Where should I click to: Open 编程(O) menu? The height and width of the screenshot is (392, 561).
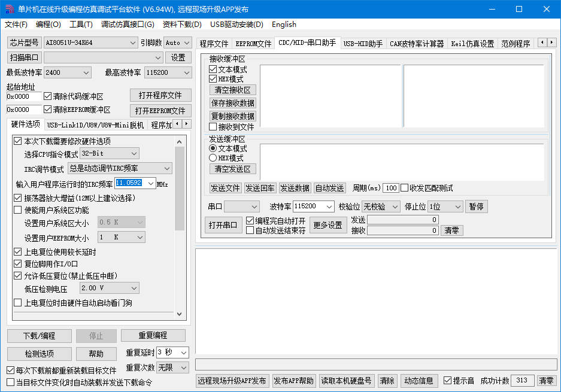click(x=48, y=25)
